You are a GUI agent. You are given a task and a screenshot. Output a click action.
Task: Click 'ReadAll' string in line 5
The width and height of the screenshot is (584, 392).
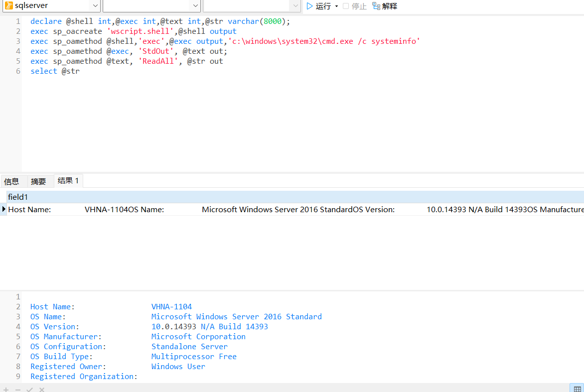pyautogui.click(x=158, y=61)
